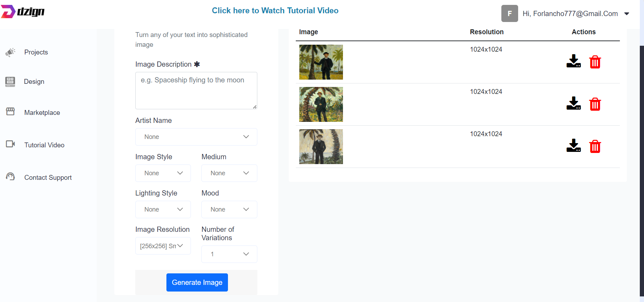The width and height of the screenshot is (644, 302).
Task: Click the Contact Support headset icon
Action: pos(10,177)
